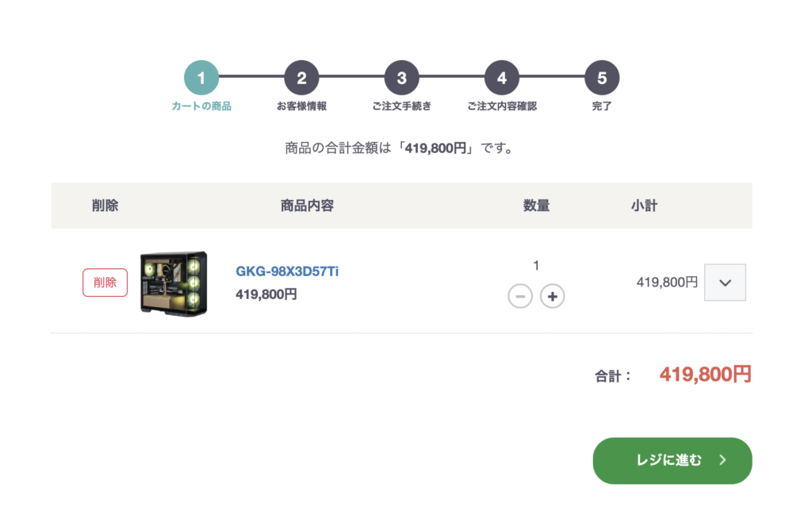
Task: Click the arrow icon in レジに進む button
Action: click(722, 460)
